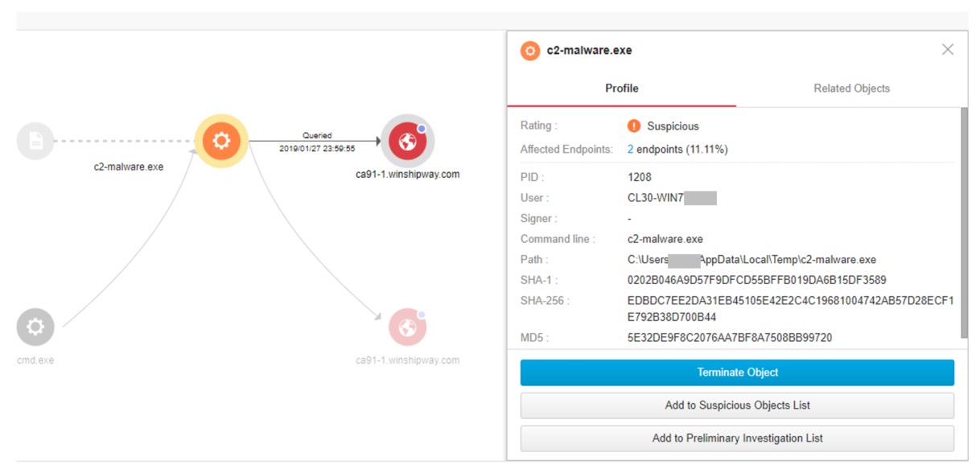Viewport: 980px width, 469px height.
Task: Click Add to Preliminary Investigation List
Action: pos(737,438)
